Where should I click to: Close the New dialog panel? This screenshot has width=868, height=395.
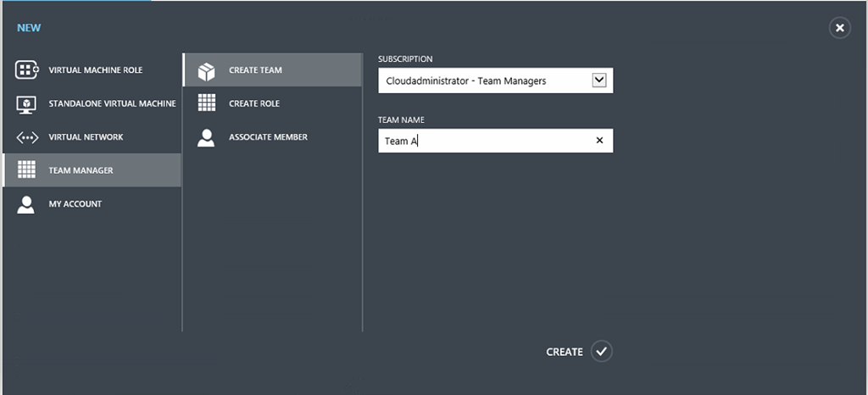(x=839, y=28)
